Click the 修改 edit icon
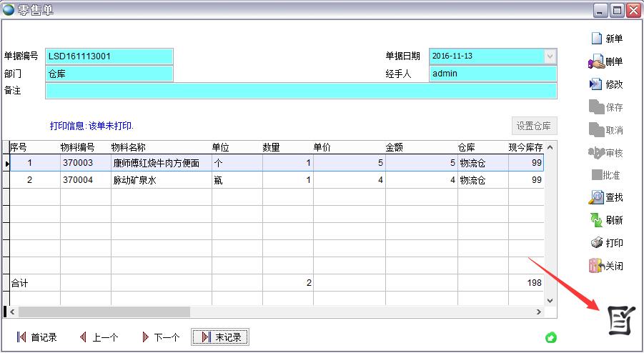This screenshot has width=644, height=353. point(596,84)
